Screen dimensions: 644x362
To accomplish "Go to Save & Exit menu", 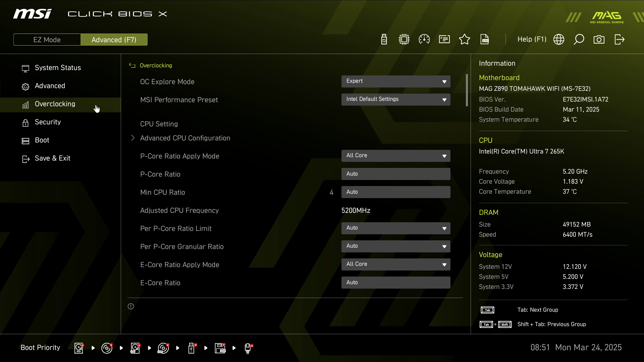I will point(52,159).
